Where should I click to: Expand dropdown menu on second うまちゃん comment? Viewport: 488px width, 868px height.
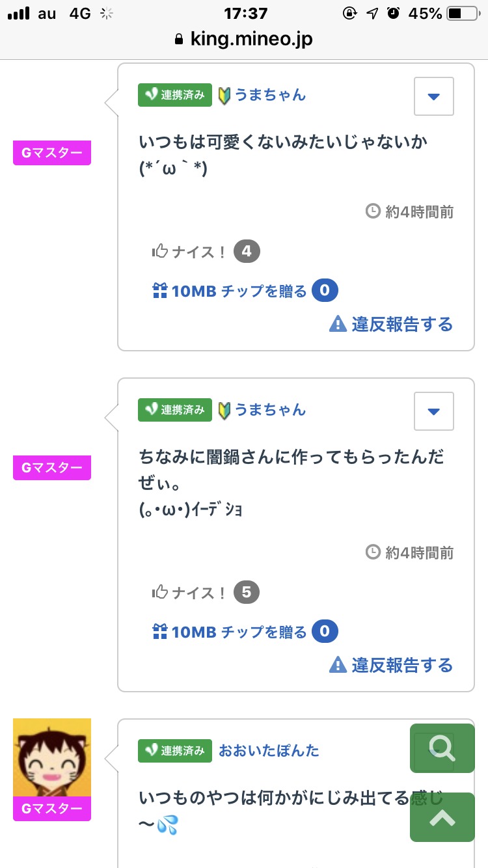point(434,411)
